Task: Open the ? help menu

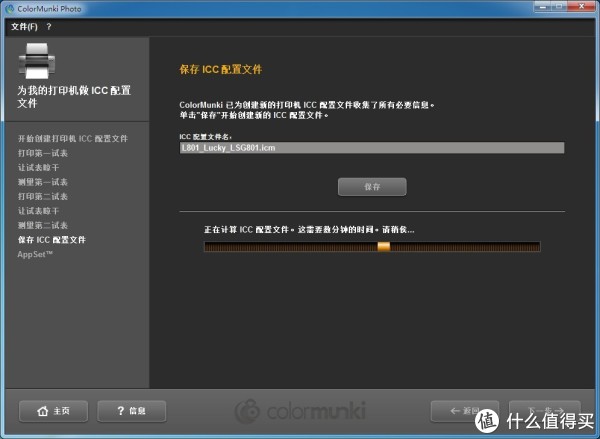Action: [49, 27]
